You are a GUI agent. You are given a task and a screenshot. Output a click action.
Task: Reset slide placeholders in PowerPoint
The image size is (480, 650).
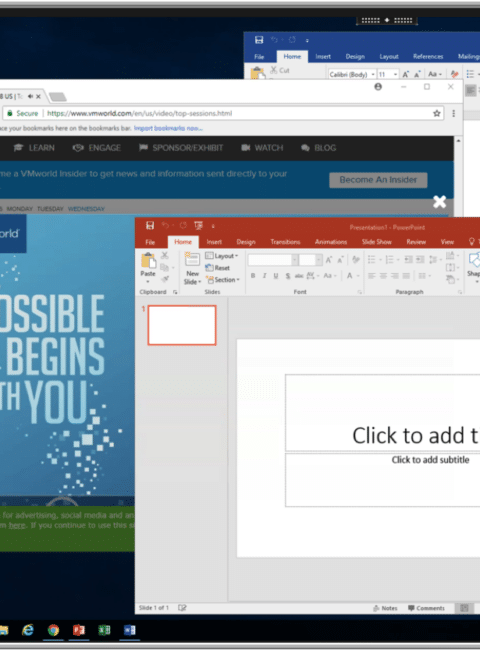point(218,268)
